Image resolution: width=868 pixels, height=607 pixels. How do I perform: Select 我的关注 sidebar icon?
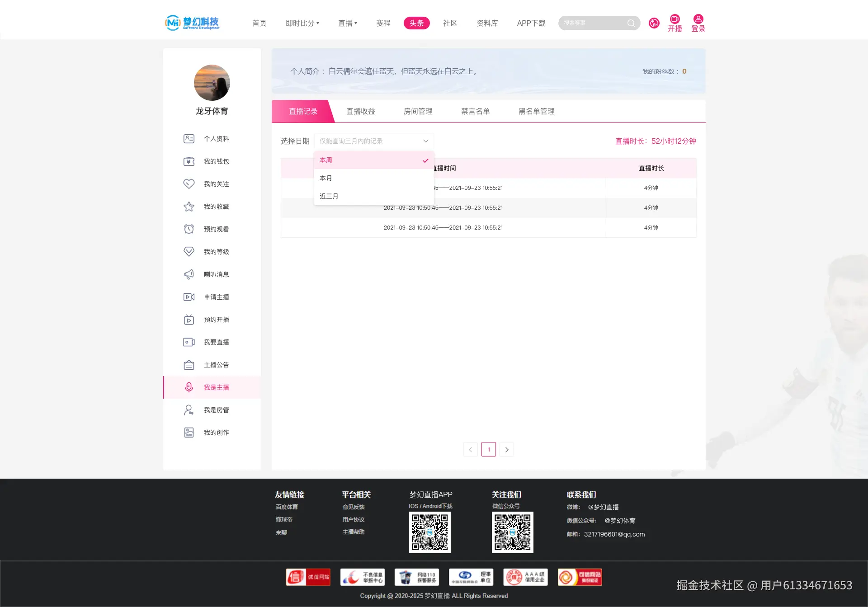[x=189, y=184]
